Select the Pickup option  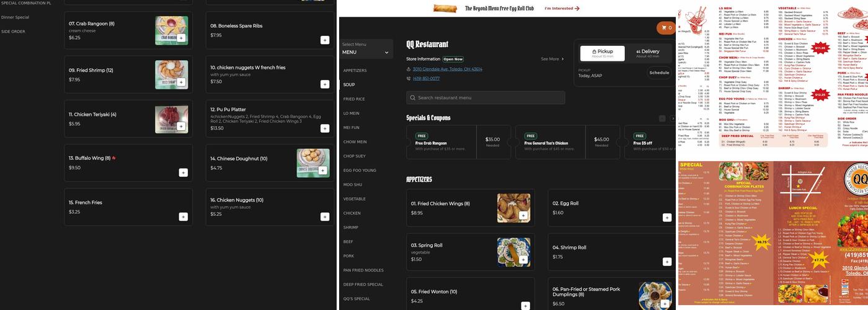602,53
